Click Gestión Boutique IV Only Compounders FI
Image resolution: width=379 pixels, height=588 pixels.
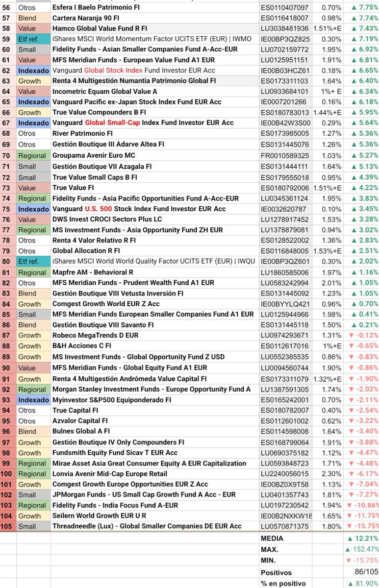118,442
